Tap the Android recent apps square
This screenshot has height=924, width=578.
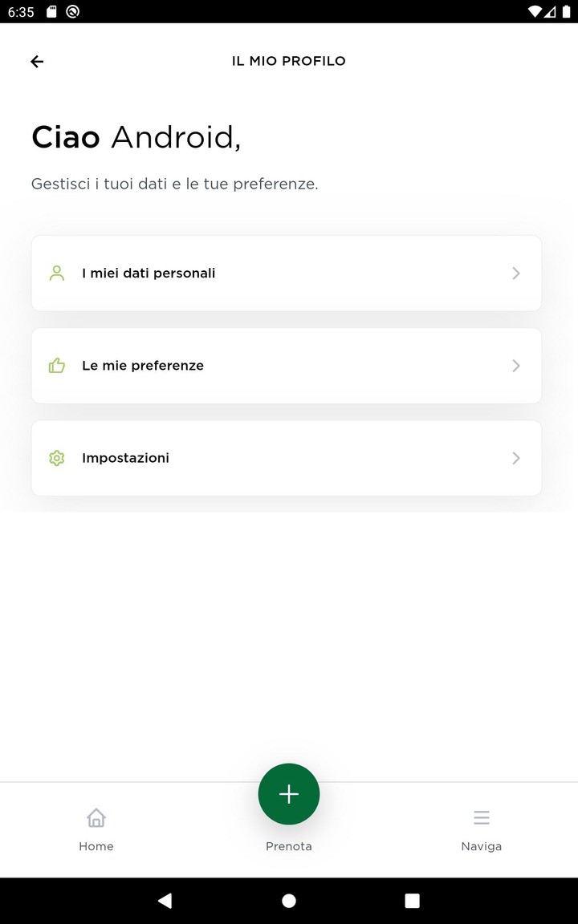pos(412,901)
